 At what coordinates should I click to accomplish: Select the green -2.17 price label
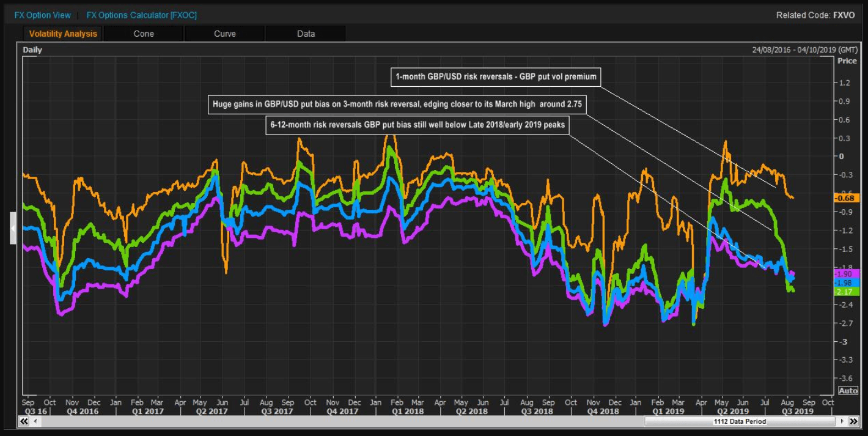tap(847, 292)
